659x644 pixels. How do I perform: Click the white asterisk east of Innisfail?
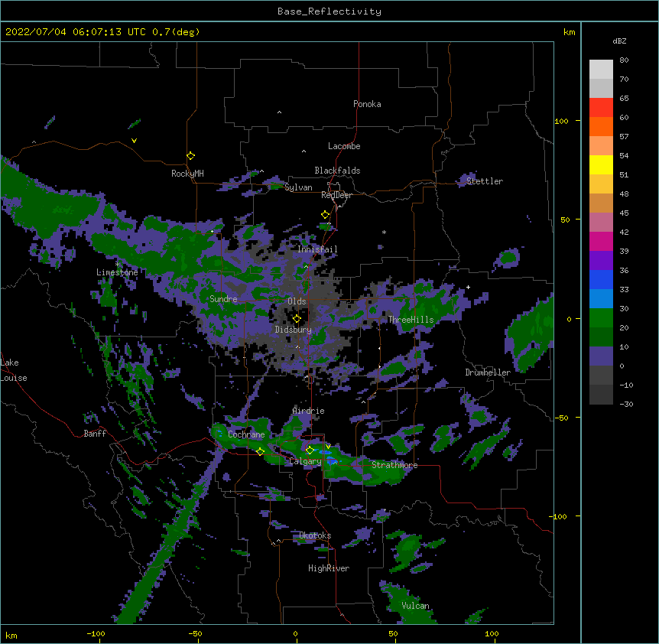coord(384,232)
